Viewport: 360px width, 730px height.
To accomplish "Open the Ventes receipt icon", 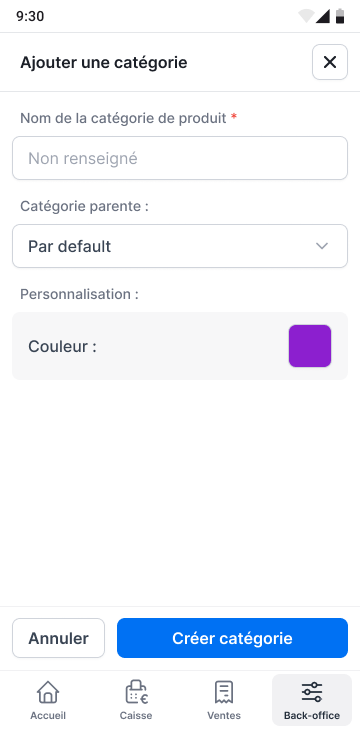I will click(x=224, y=692).
